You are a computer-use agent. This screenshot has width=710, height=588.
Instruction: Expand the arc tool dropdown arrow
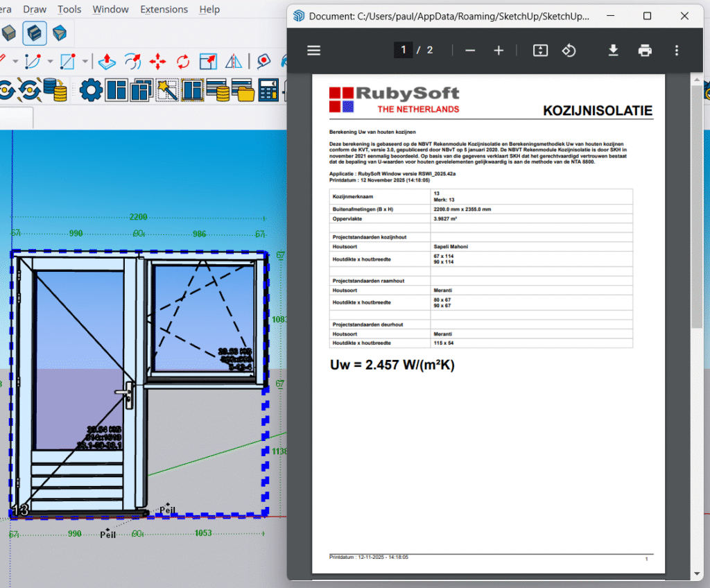point(51,62)
